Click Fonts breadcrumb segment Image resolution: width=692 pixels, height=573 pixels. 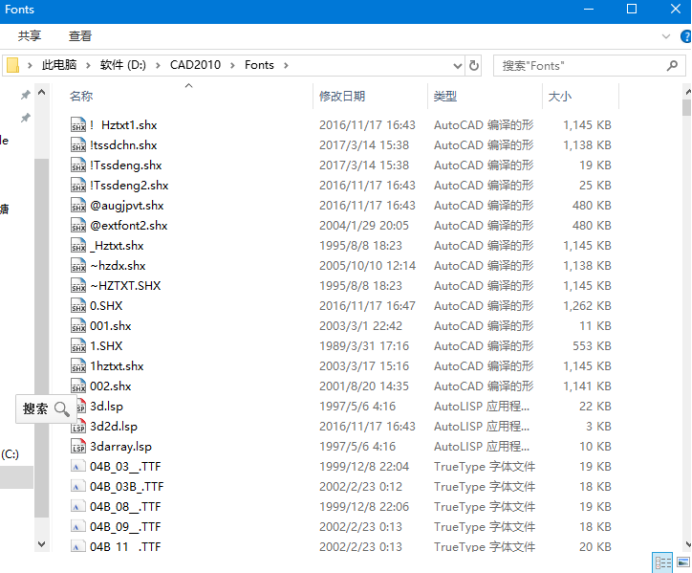(259, 65)
